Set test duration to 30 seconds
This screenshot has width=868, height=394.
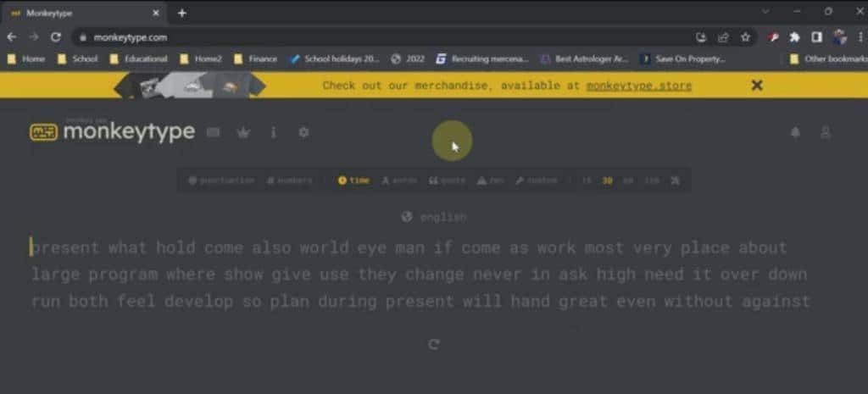pos(607,180)
